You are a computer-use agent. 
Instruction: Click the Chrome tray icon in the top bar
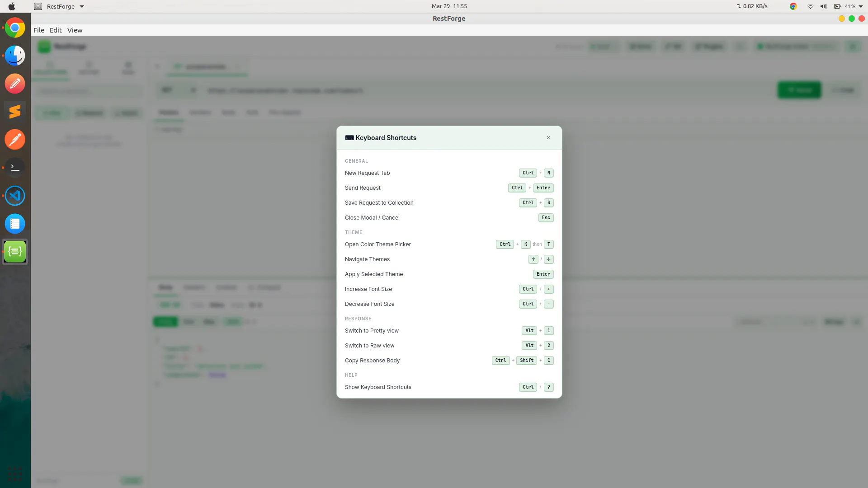793,6
